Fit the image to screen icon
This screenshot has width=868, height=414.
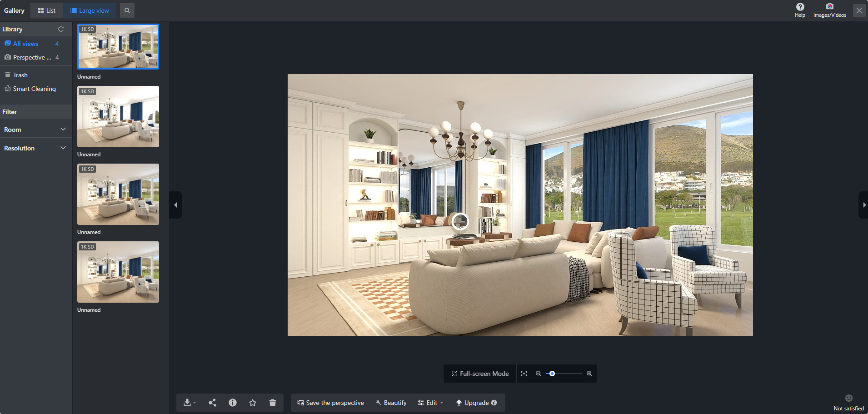[524, 374]
